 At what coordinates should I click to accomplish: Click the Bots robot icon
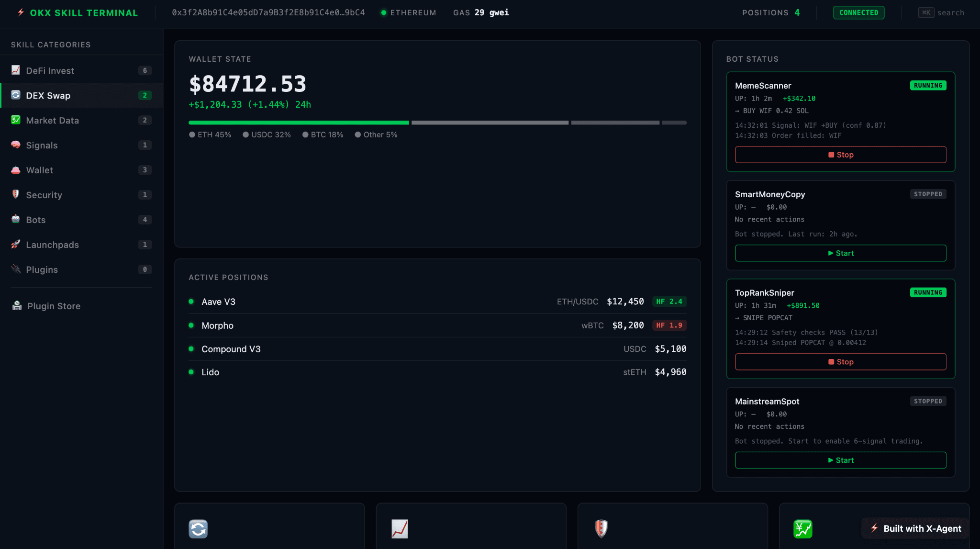16,219
